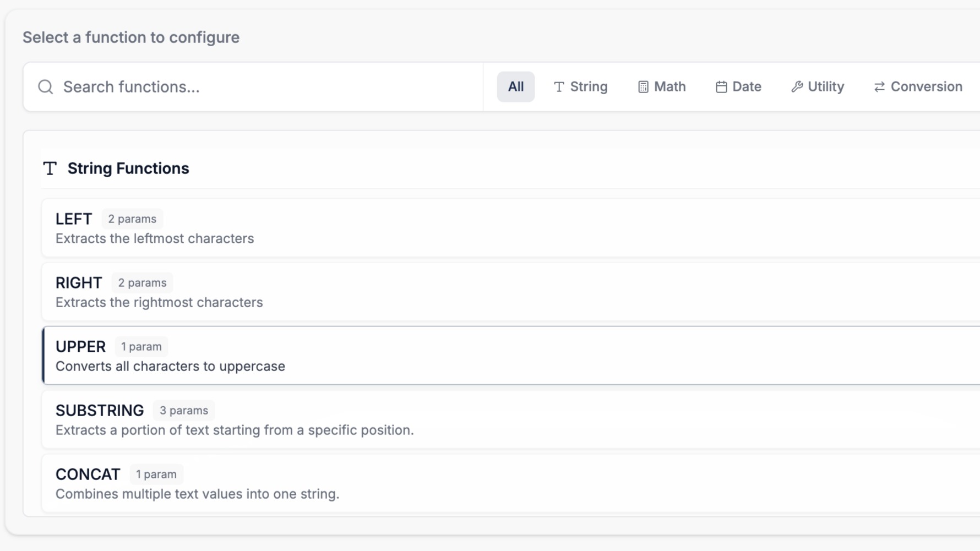Toggle the Conversion category filter

[x=917, y=86]
